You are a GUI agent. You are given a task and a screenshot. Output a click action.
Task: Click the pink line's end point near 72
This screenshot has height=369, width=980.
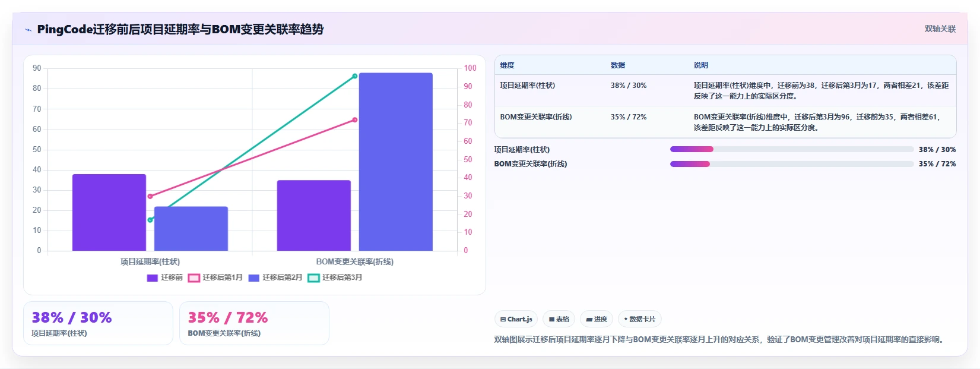(355, 120)
